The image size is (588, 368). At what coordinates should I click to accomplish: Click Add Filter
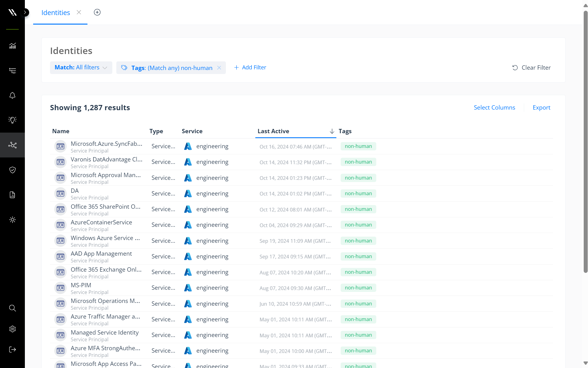[x=250, y=68]
